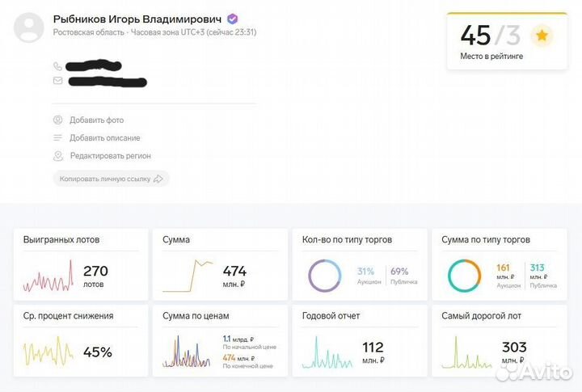
Task: Click the 270 лотов value
Action: pos(95,276)
